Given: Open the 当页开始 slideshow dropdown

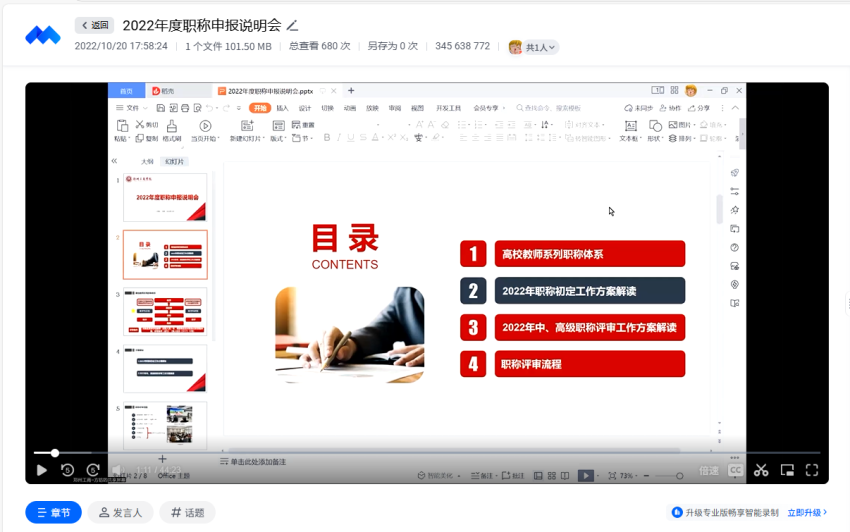Looking at the screenshot, I should tap(205, 138).
